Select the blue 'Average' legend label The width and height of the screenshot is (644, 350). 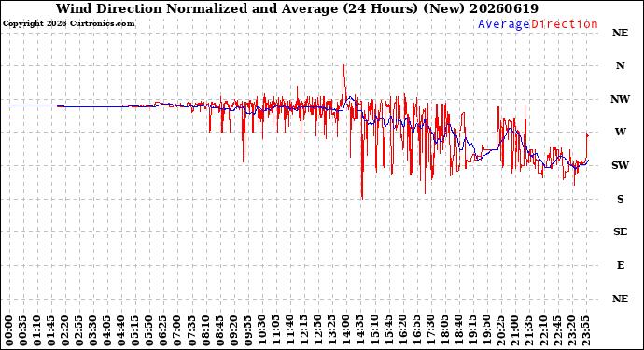pos(504,24)
